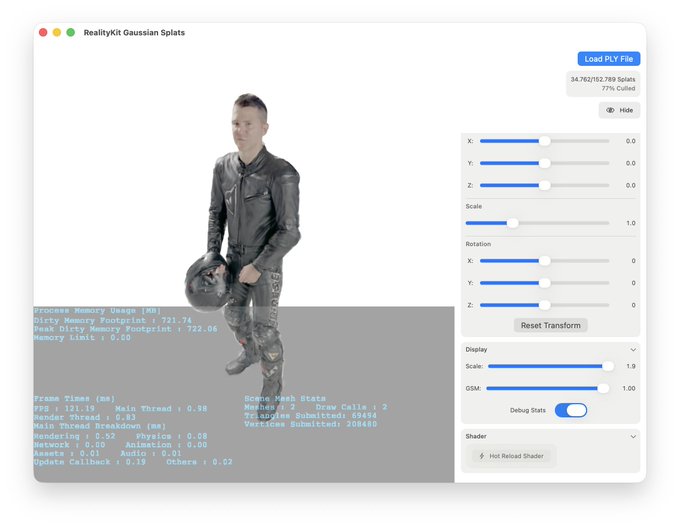Click the Peak Dirty Memory Footprint : 722.06 line

click(x=125, y=329)
